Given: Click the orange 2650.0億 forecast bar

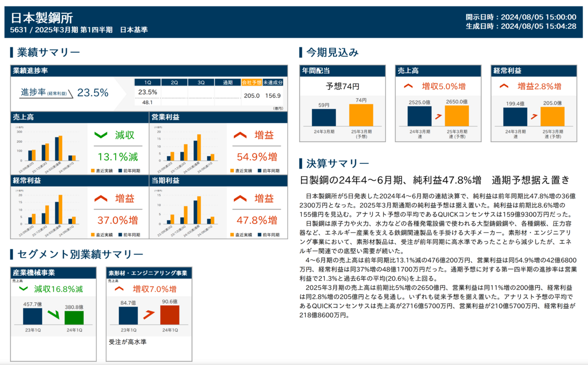Looking at the screenshot, I should click(457, 116).
